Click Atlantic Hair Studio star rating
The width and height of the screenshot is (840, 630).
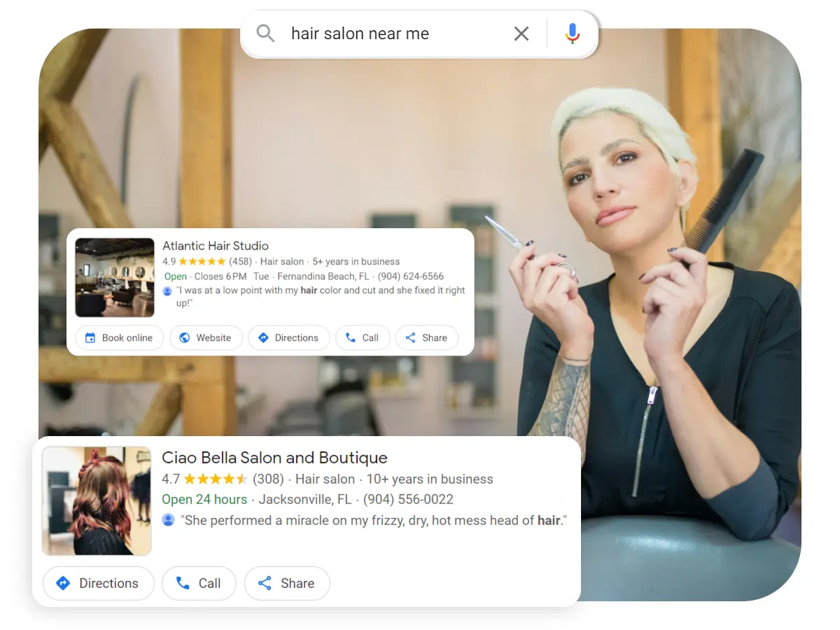[x=202, y=262]
